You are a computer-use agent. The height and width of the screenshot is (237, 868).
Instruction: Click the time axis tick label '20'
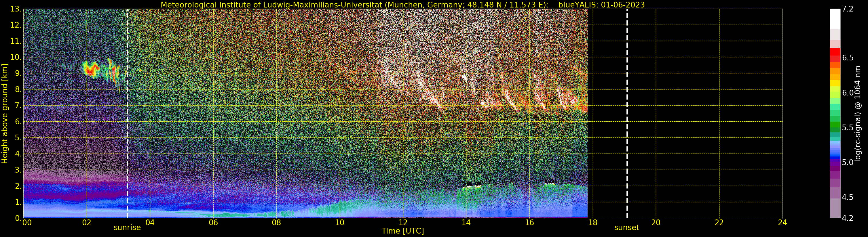(x=656, y=223)
